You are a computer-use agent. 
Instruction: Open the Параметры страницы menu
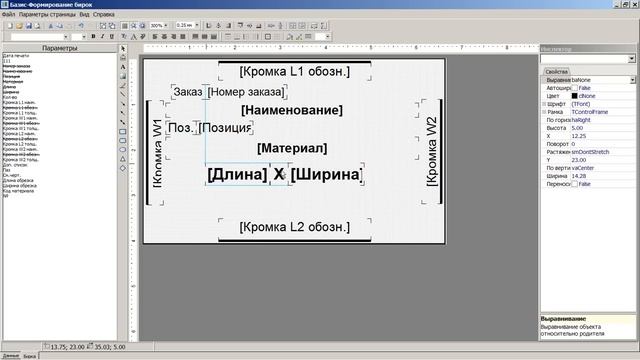[47, 14]
